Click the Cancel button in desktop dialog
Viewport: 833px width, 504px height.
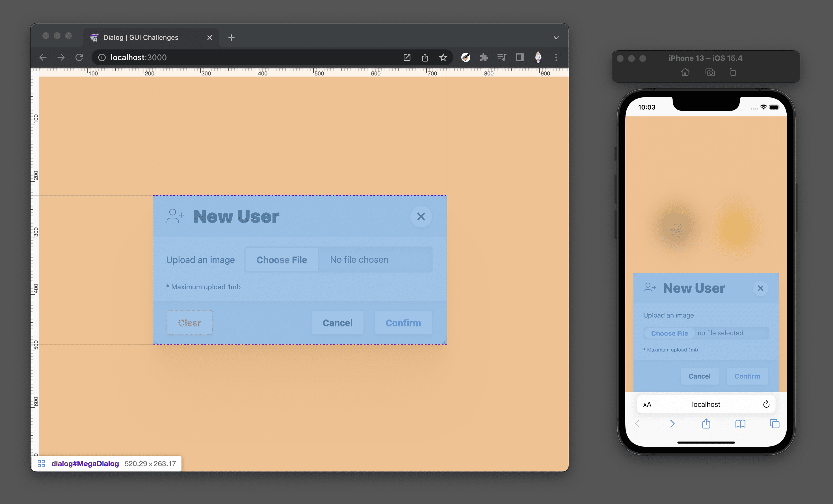click(x=337, y=323)
